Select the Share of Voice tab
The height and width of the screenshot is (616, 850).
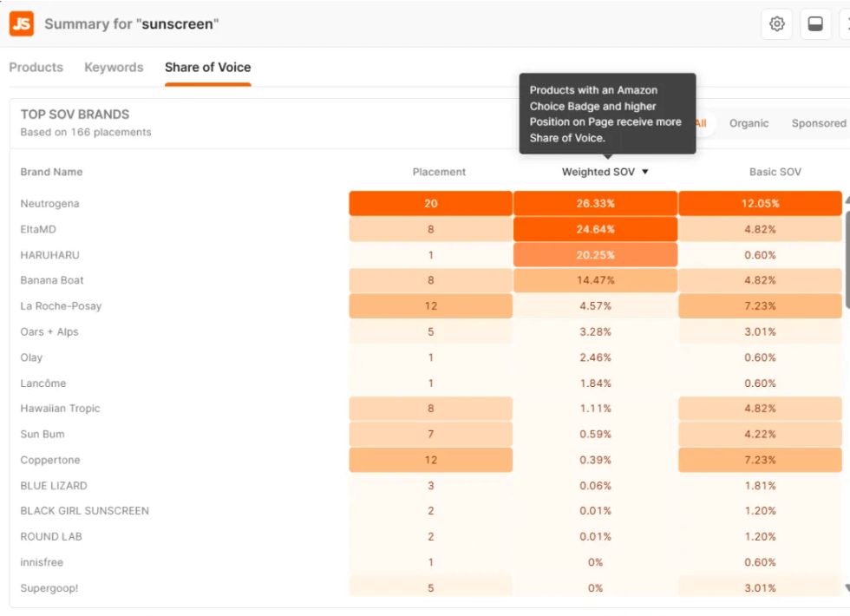click(207, 68)
